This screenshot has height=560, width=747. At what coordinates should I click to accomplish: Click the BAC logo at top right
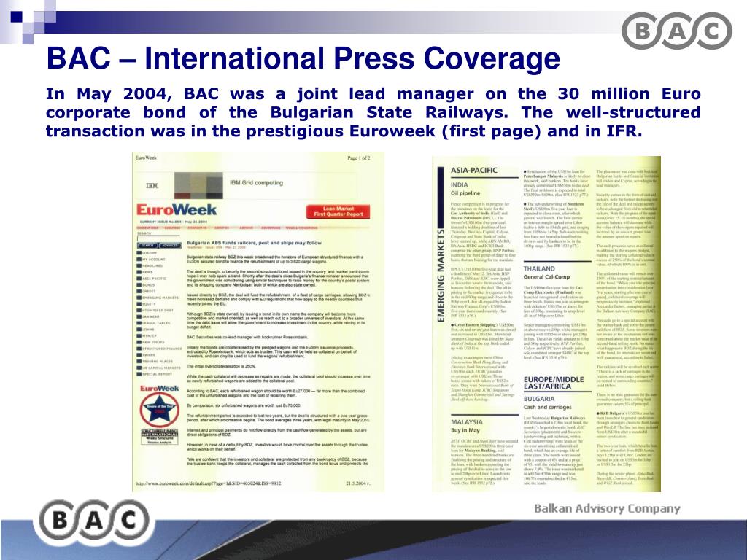677,31
